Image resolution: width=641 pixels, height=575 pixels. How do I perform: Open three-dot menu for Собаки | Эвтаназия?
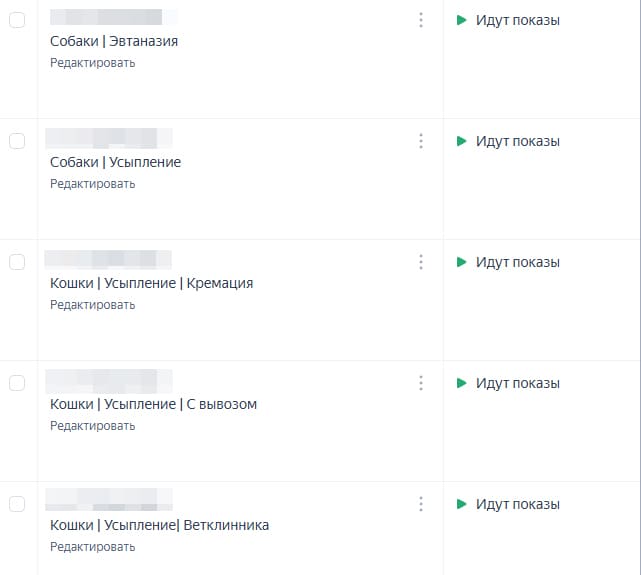(x=421, y=20)
